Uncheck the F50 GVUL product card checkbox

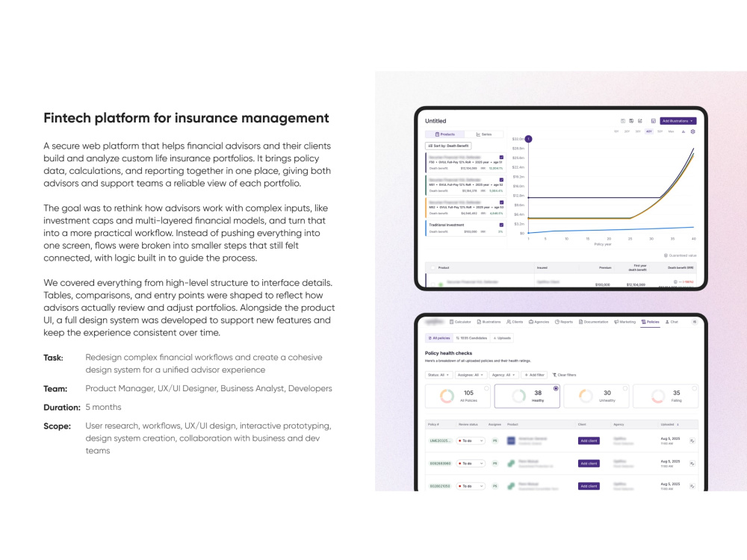click(x=501, y=157)
